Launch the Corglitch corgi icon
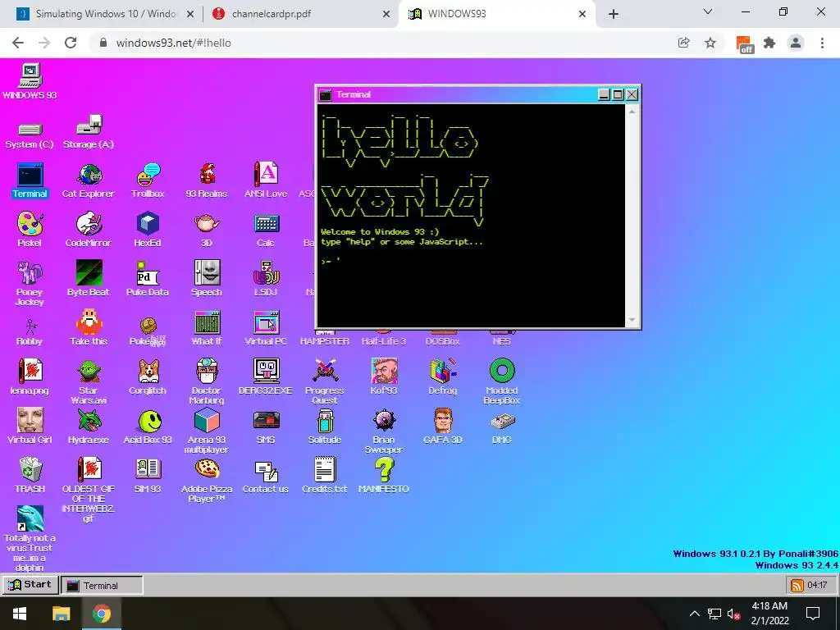The image size is (840, 630). 148,372
